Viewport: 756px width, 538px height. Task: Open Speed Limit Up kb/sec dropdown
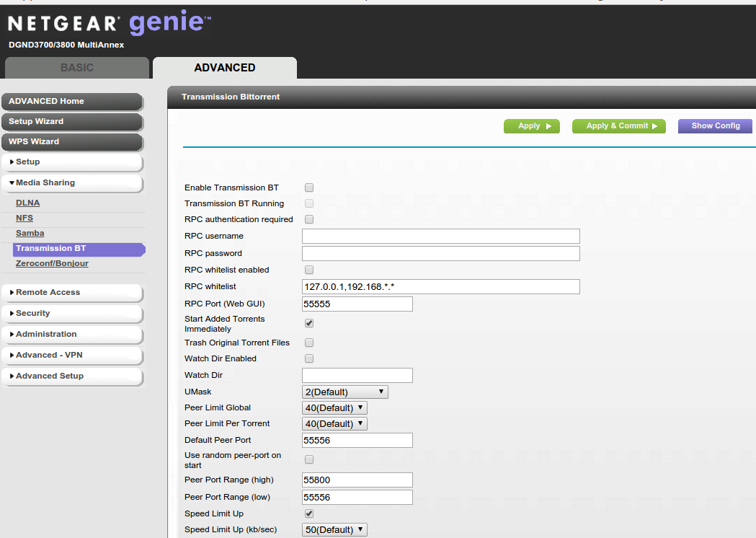pyautogui.click(x=334, y=530)
